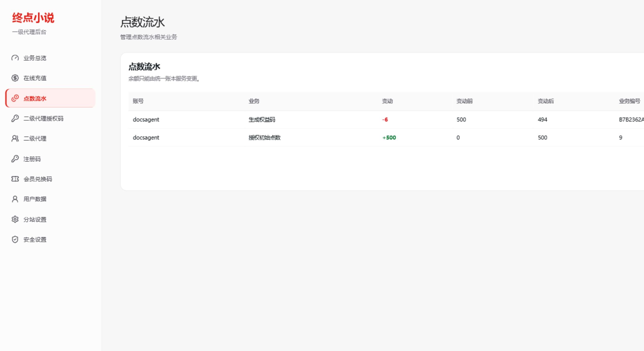
Task: Click the 0 balance-before value
Action: 458,138
